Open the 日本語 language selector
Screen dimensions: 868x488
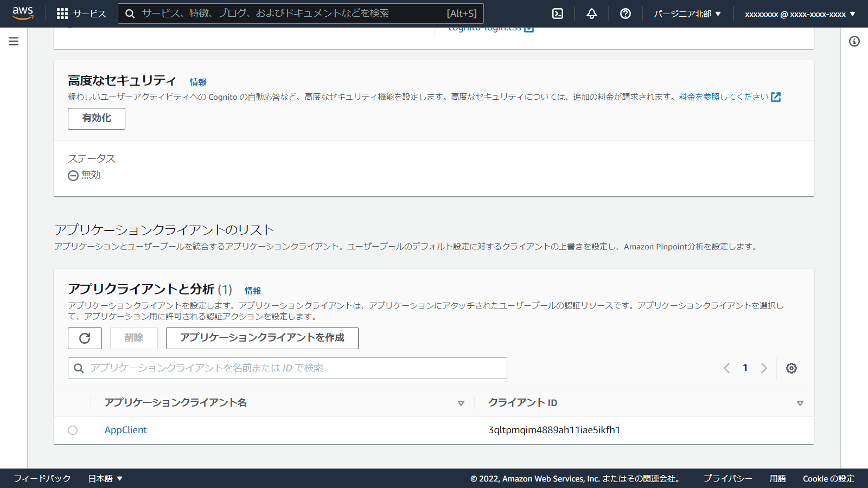105,478
